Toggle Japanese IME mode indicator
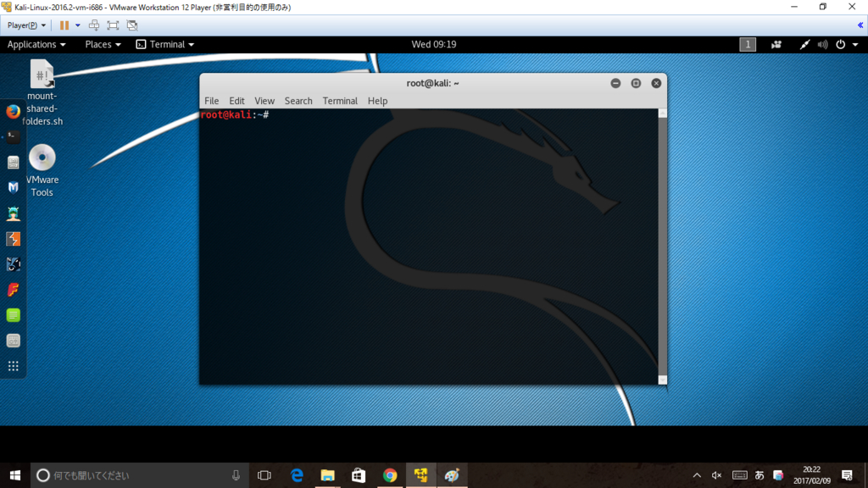The image size is (868, 488). click(x=759, y=475)
